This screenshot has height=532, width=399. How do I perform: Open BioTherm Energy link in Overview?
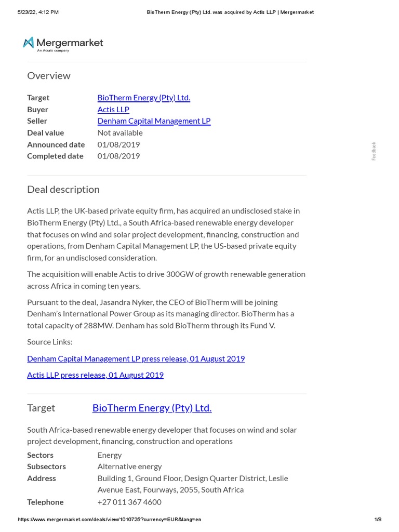click(143, 98)
